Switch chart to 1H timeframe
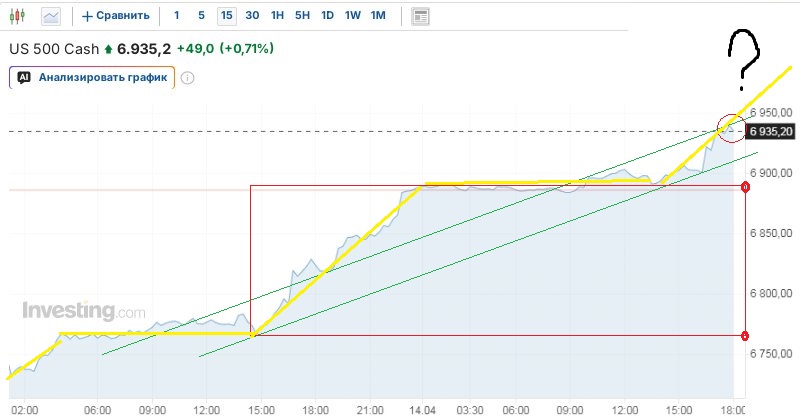 (277, 16)
